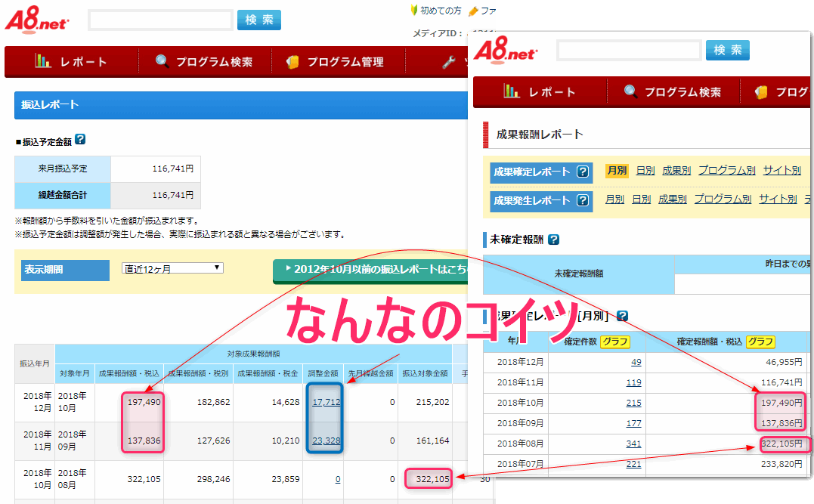This screenshot has height=504, width=814.
Task: Open プログラム管理 menu in navigation bar
Action: point(336,62)
